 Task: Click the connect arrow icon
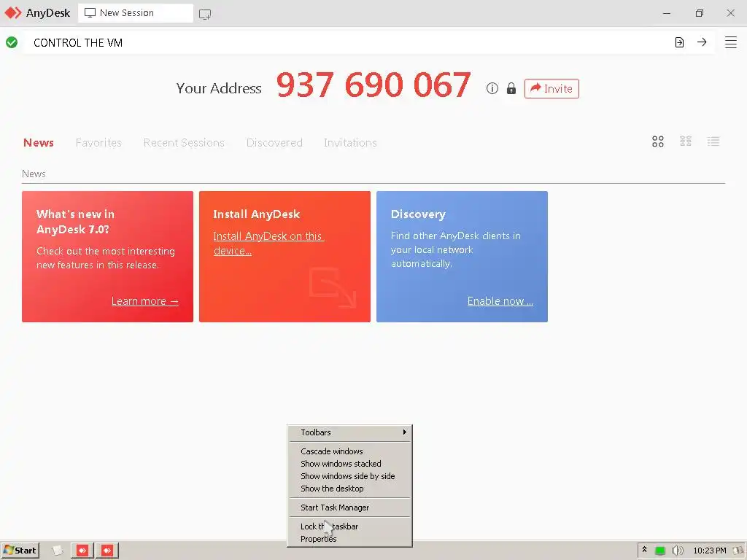[x=702, y=42]
